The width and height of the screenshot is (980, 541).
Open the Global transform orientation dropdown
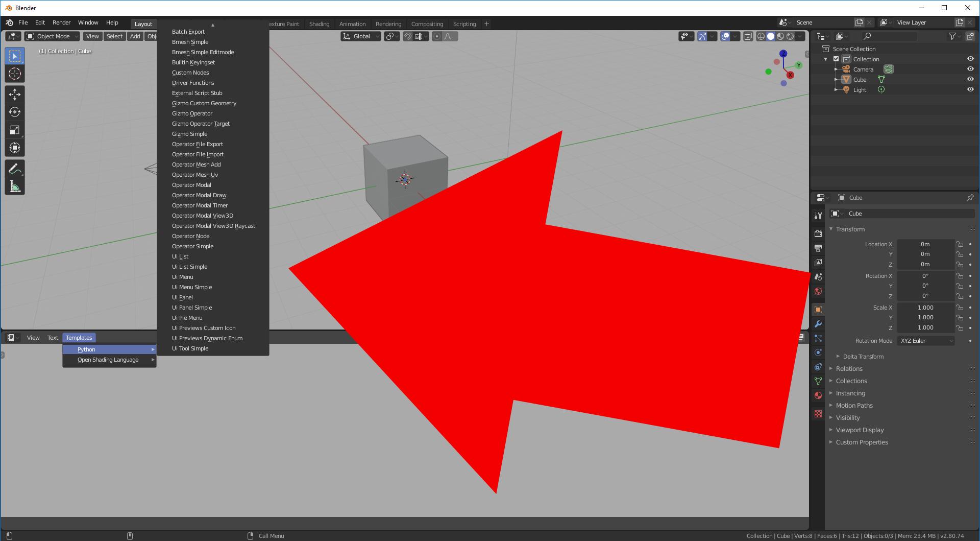coord(361,36)
